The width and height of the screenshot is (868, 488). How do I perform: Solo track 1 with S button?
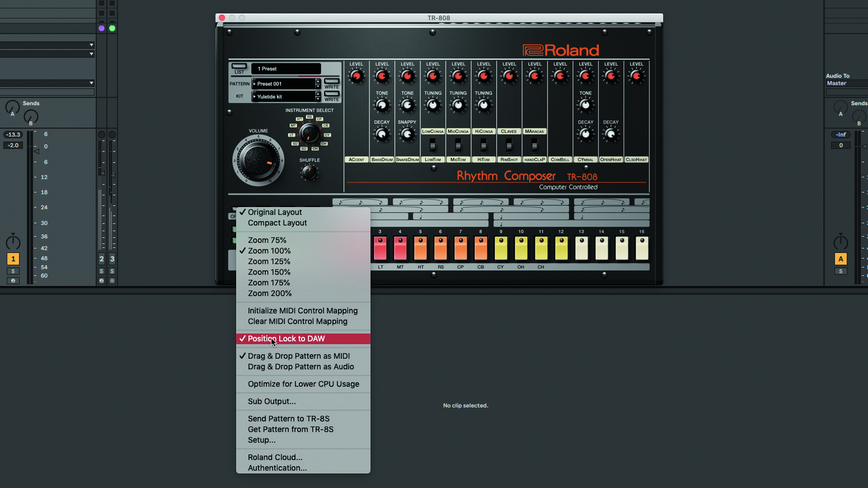coord(13,271)
